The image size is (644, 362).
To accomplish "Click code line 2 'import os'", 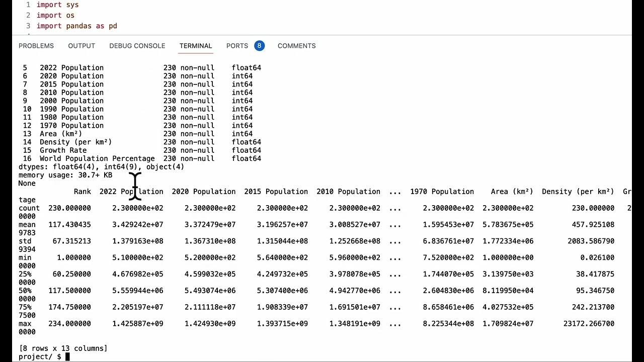I will point(55,16).
